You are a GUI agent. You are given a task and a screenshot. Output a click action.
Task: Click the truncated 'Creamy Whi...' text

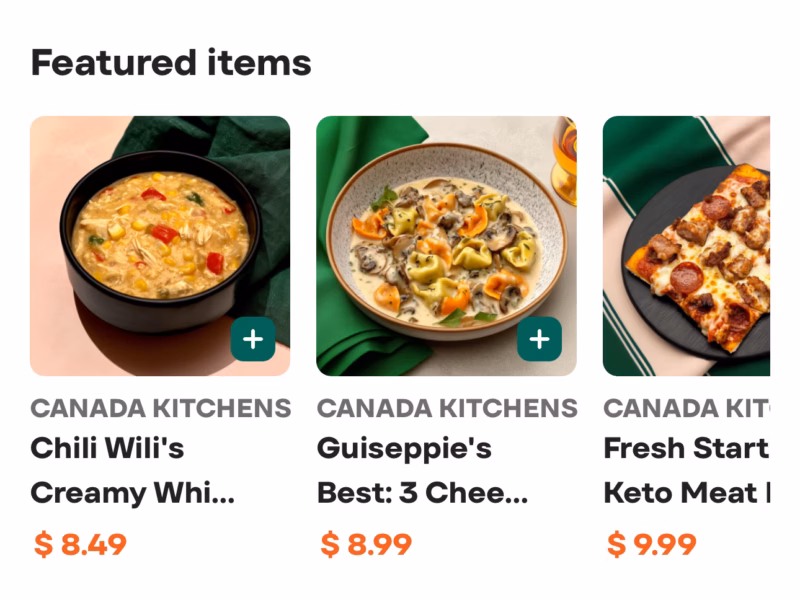132,493
